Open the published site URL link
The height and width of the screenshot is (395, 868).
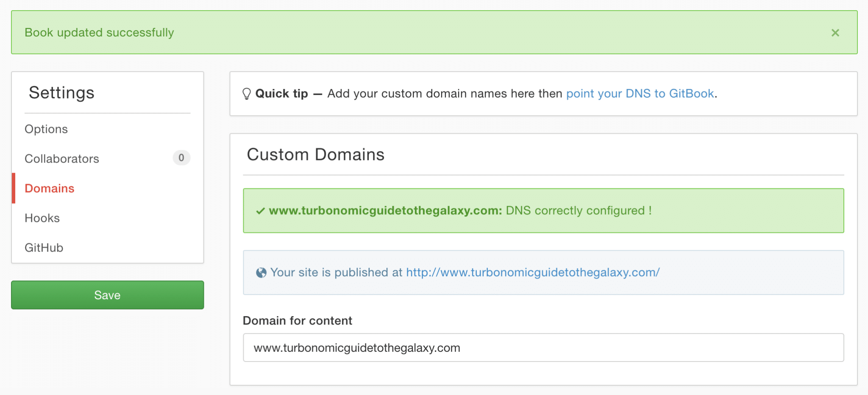533,272
